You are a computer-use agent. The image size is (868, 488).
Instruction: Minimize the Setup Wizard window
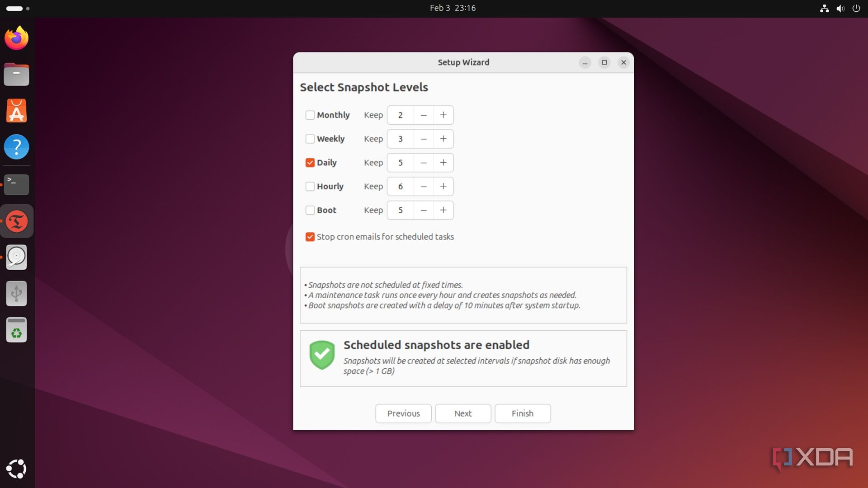585,62
